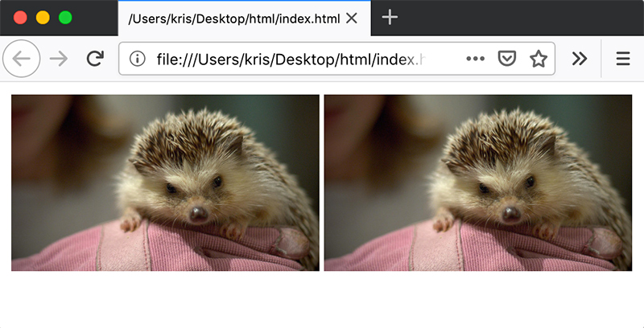Expand the toolbar overflow double-chevron
The image size is (644, 328).
[x=579, y=59]
